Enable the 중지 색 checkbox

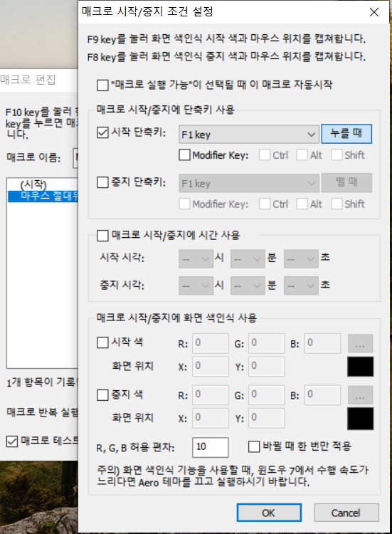click(x=102, y=395)
